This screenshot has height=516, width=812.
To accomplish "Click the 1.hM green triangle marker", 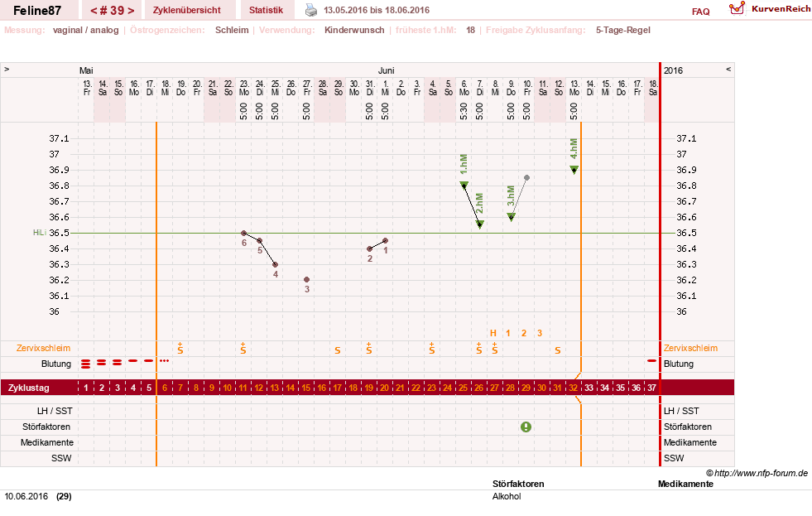I will click(x=464, y=185).
